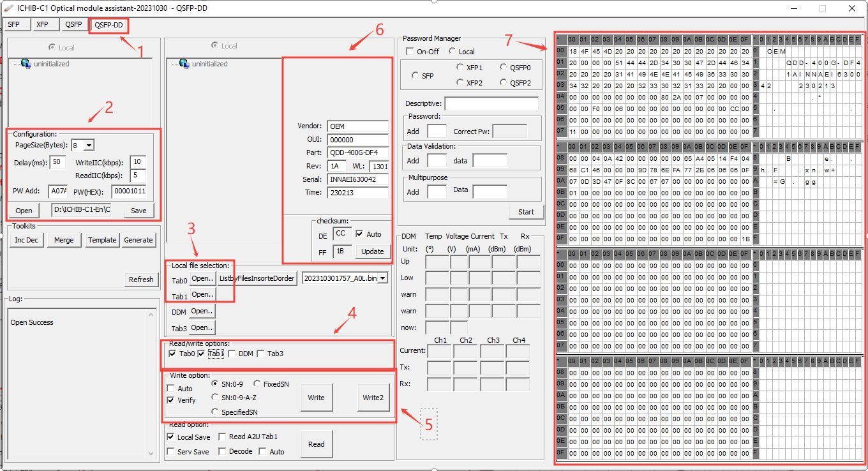This screenshot has width=868, height=471.
Task: Switch to the SFP tab
Action: 15,24
